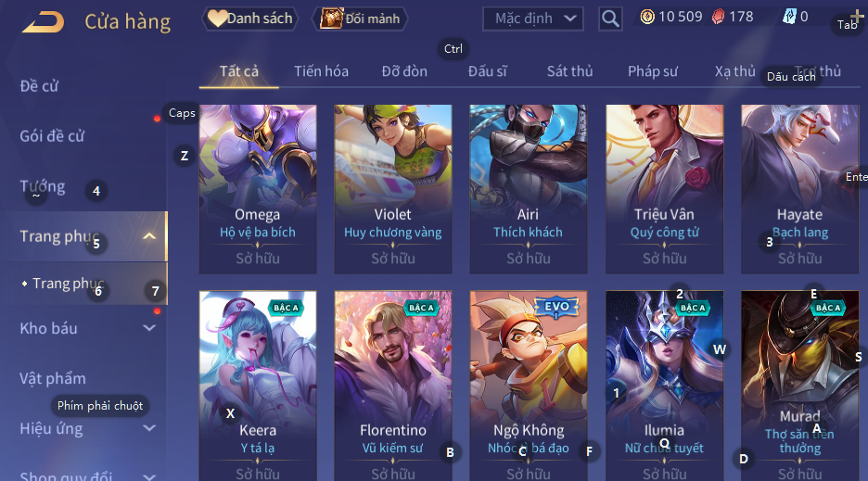Open Danh sách wishlist heart button
This screenshot has width=868, height=481.
pos(250,19)
